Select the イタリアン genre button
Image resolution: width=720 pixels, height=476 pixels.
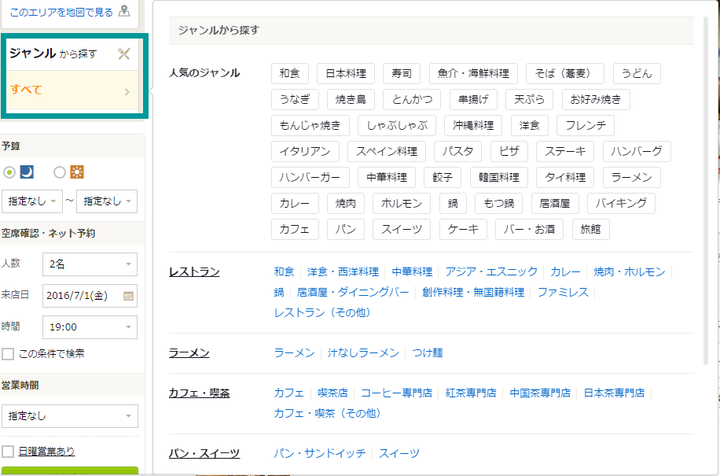[x=305, y=151]
